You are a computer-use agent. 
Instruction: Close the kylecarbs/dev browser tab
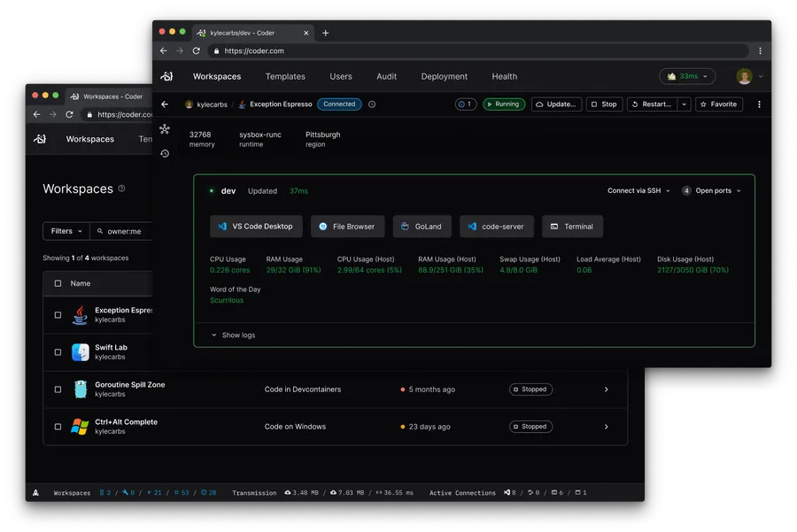(x=306, y=33)
